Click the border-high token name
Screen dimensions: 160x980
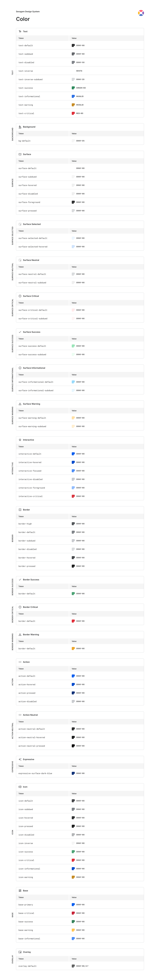point(25,524)
